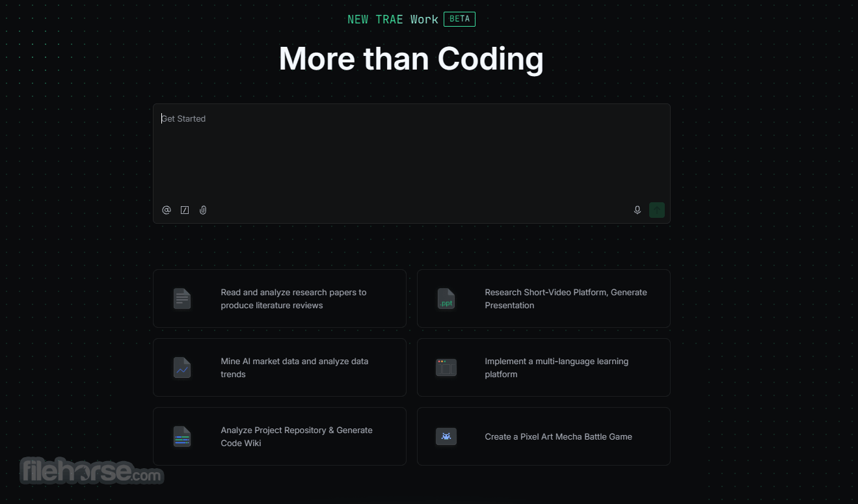The height and width of the screenshot is (504, 858).
Task: Click the slash command icon
Action: [x=185, y=210]
